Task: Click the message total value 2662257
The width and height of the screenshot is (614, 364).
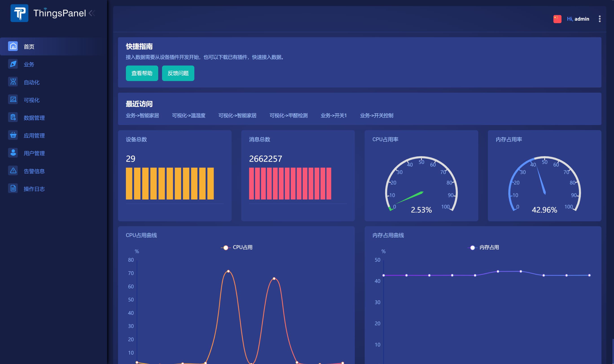Action: pos(265,159)
